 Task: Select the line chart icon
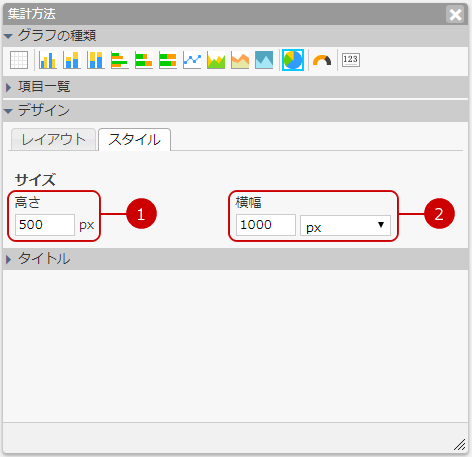[x=192, y=60]
